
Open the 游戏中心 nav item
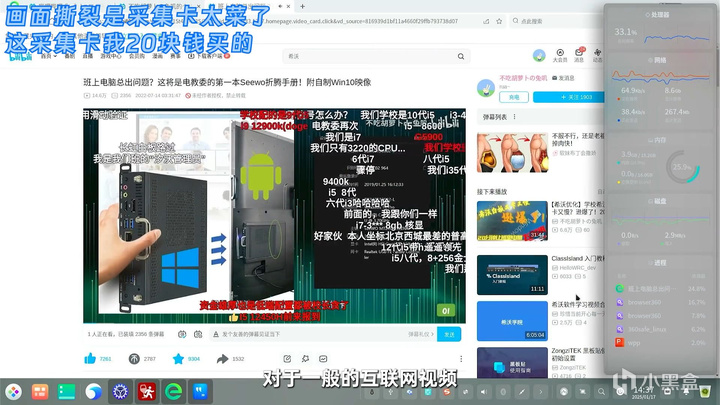(111, 56)
